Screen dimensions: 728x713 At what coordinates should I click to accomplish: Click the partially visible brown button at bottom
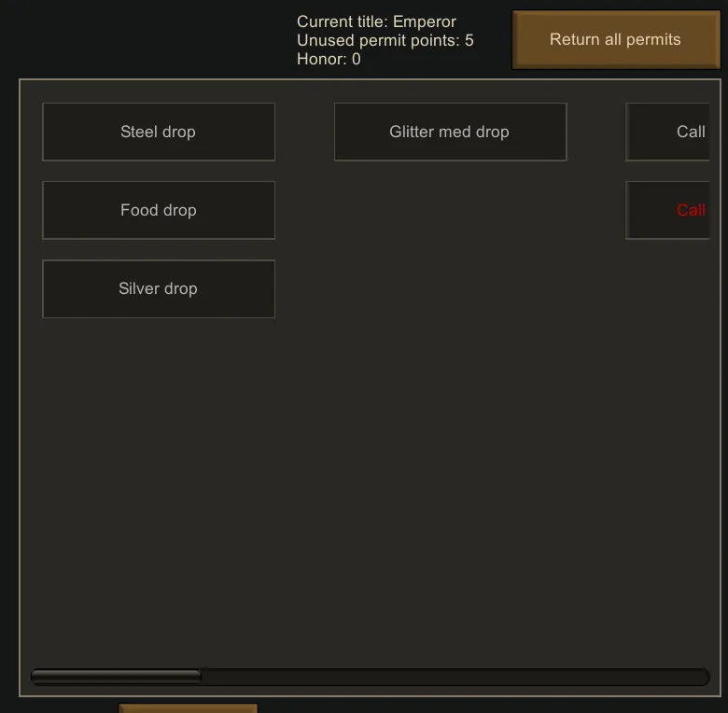(x=188, y=708)
